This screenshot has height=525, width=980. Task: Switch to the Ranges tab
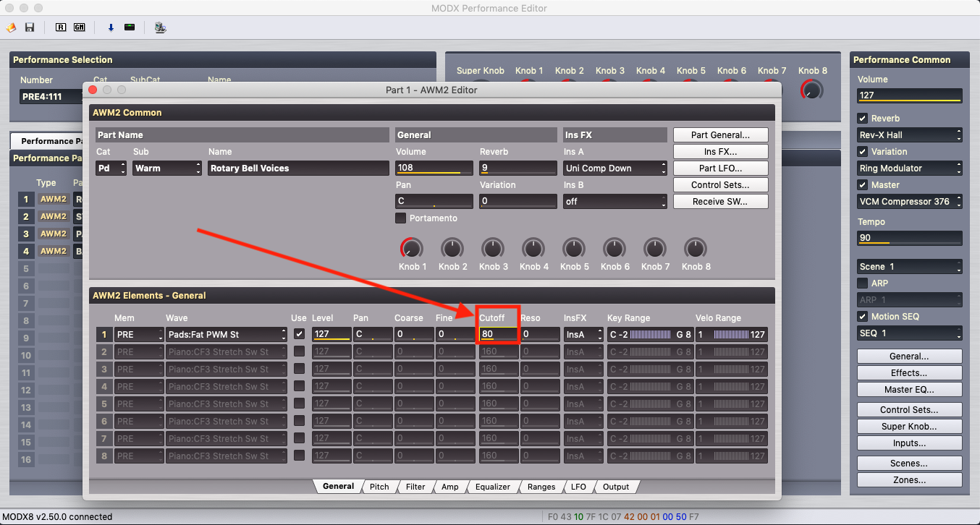coord(541,487)
